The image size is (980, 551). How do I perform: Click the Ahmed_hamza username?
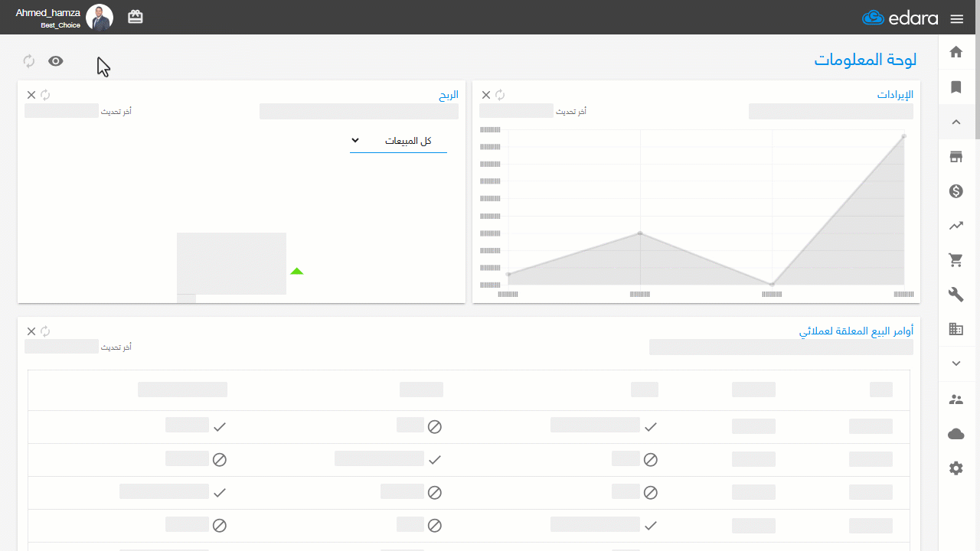(47, 12)
